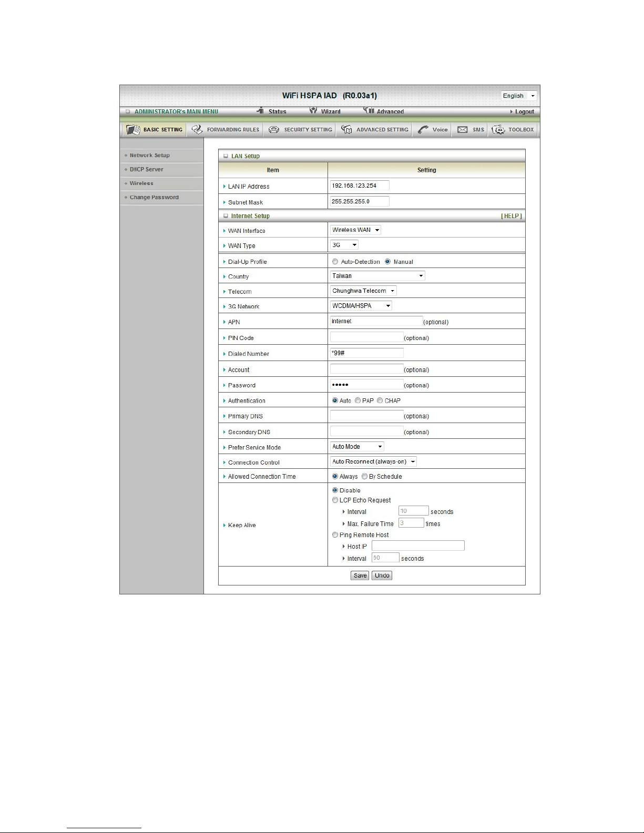Set connection time By Schedule
Viewport: 644px width, 833px height.
364,477
